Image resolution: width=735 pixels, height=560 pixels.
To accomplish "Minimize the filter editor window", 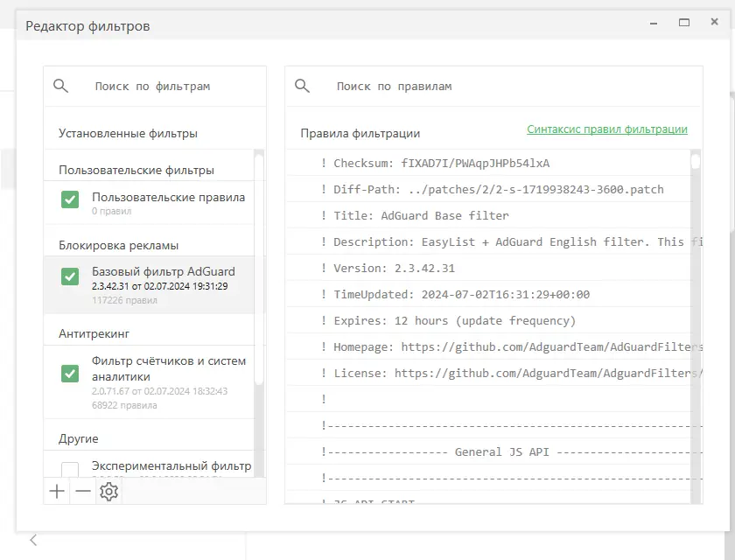I will (654, 23).
